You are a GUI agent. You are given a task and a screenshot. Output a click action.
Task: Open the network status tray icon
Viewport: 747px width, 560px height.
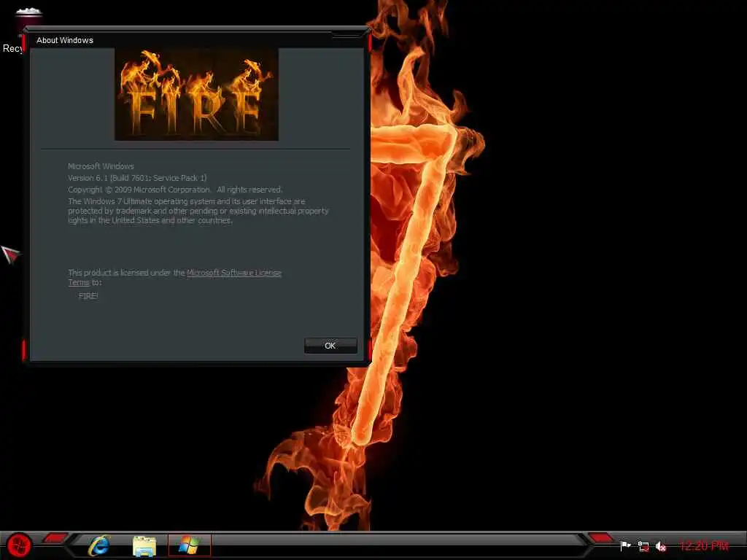643,546
